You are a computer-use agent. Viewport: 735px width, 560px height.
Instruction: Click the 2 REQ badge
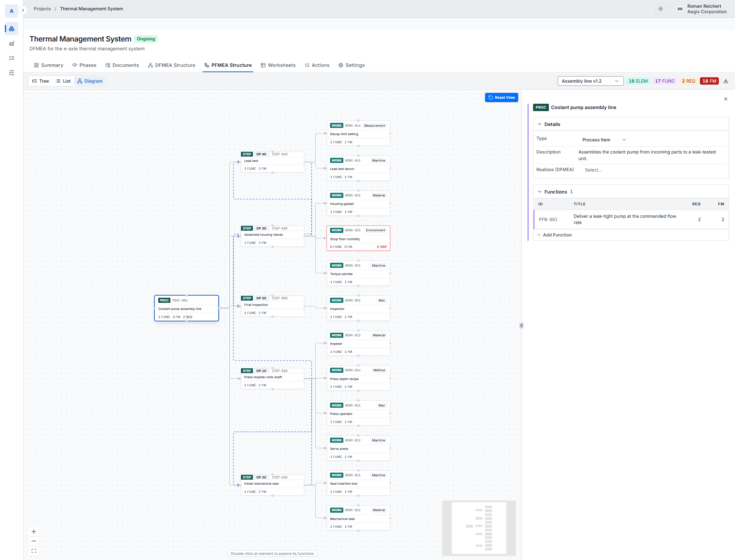tap(688, 81)
